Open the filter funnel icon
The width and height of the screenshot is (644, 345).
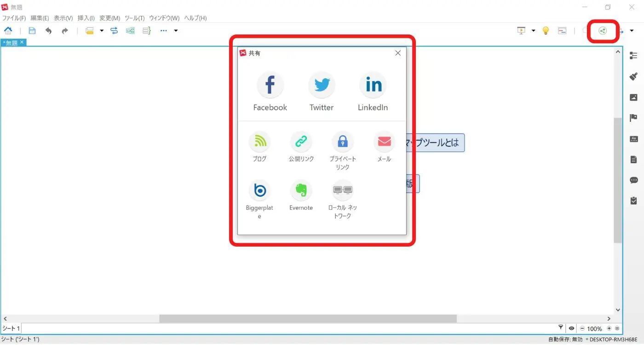tap(561, 328)
